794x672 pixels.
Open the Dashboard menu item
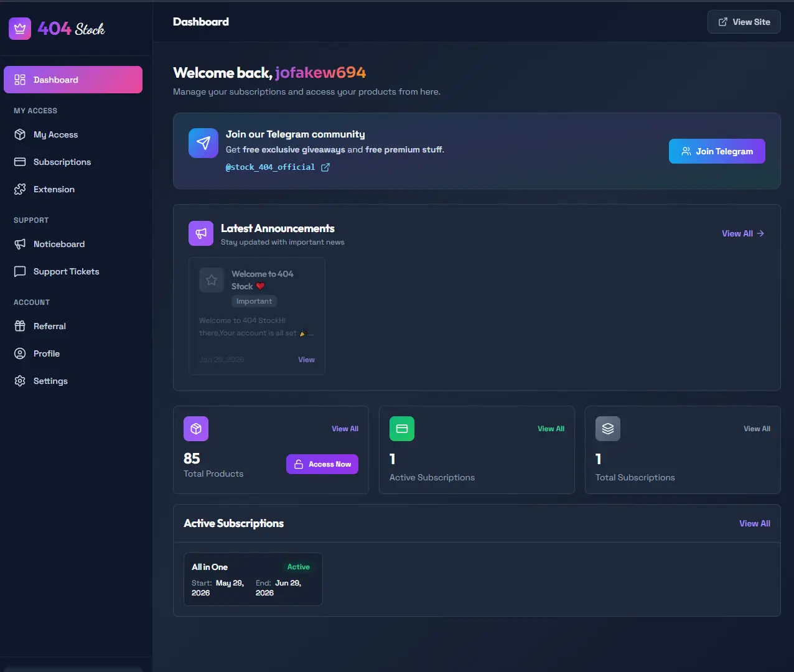pyautogui.click(x=73, y=80)
